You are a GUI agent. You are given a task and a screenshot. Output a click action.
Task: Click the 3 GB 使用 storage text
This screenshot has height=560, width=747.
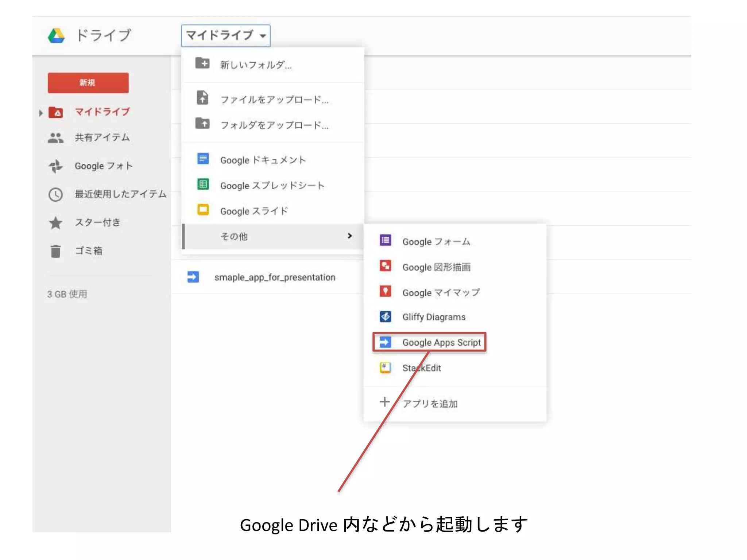point(67,294)
